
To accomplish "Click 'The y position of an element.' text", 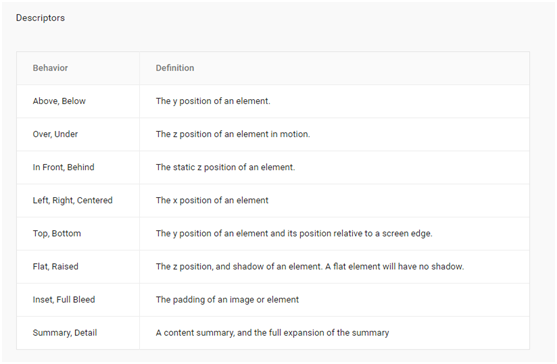I will (213, 101).
